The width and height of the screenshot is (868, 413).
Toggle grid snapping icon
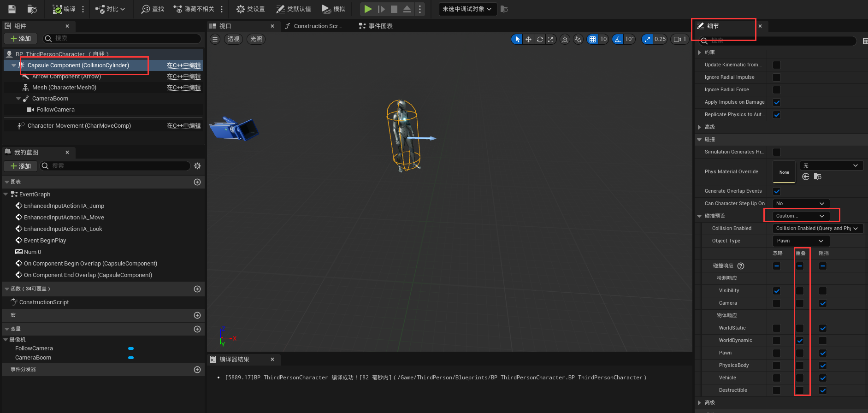click(592, 39)
